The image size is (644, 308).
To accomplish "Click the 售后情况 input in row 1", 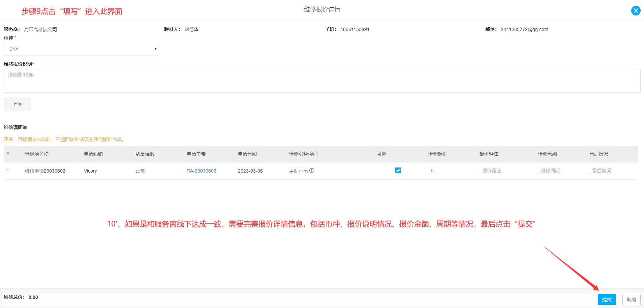I will click(602, 171).
